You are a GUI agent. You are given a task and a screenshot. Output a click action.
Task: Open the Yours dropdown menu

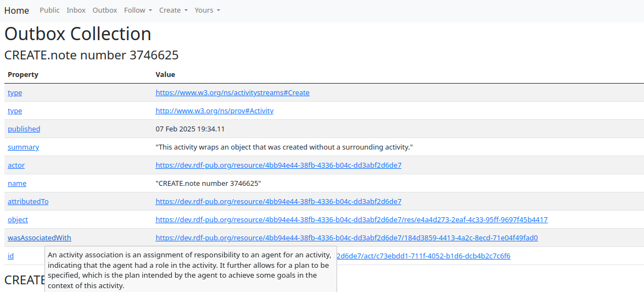tap(207, 10)
